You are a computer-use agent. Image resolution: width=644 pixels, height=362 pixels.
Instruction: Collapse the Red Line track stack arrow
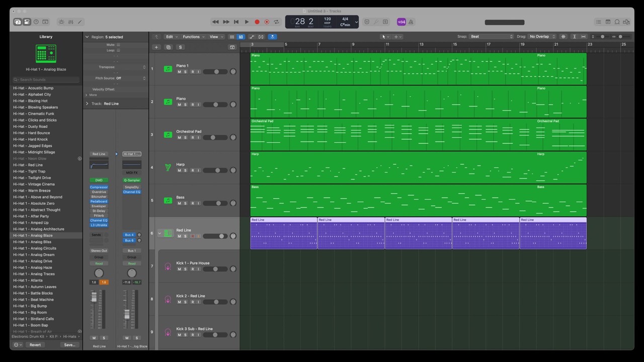click(159, 233)
